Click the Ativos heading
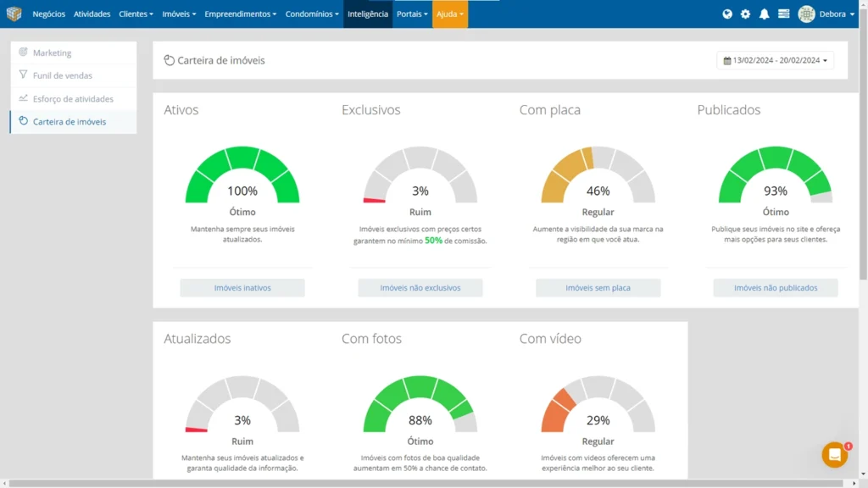868x488 pixels. pos(181,109)
